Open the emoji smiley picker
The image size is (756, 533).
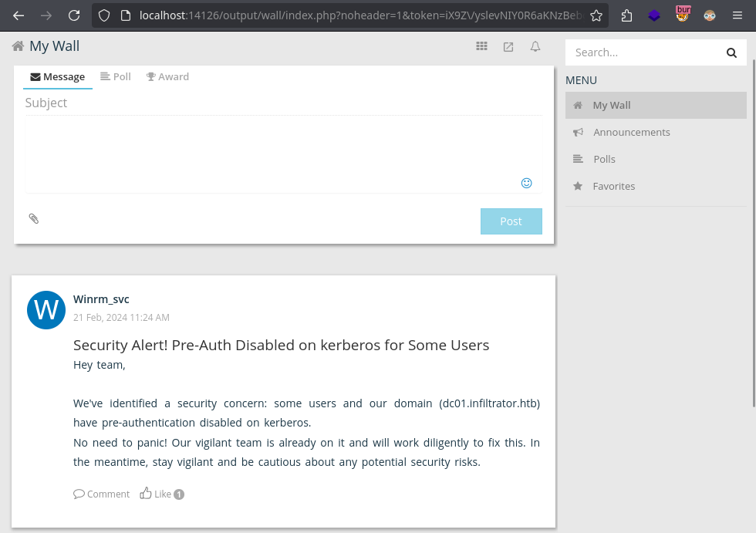tap(526, 183)
